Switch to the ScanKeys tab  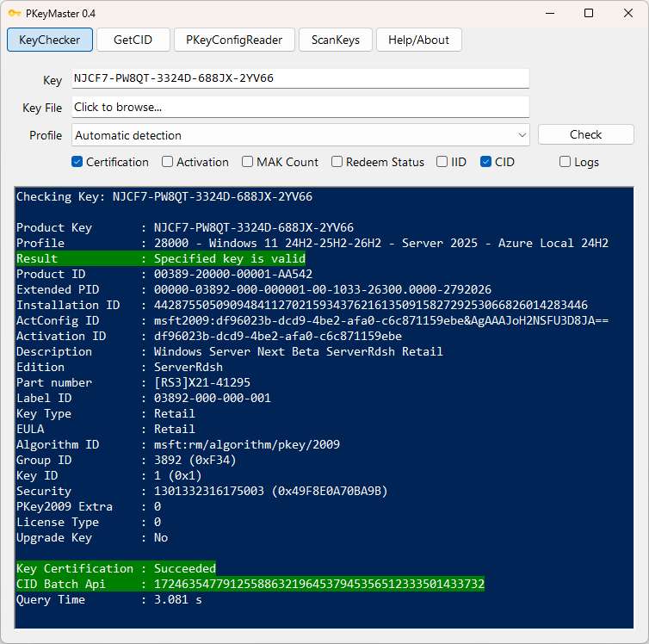[x=336, y=40]
